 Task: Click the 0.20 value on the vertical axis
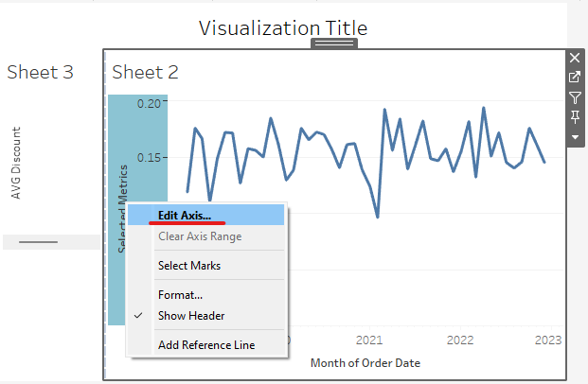pyautogui.click(x=150, y=103)
